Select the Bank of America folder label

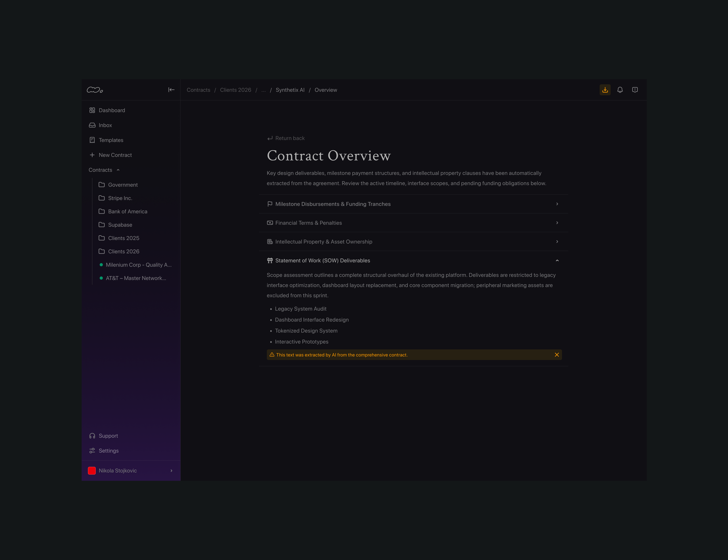click(128, 212)
